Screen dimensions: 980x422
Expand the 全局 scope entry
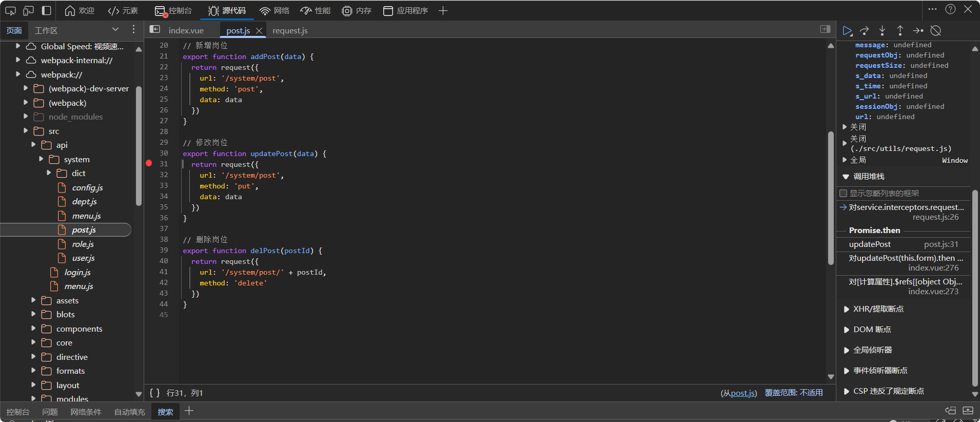(x=845, y=160)
